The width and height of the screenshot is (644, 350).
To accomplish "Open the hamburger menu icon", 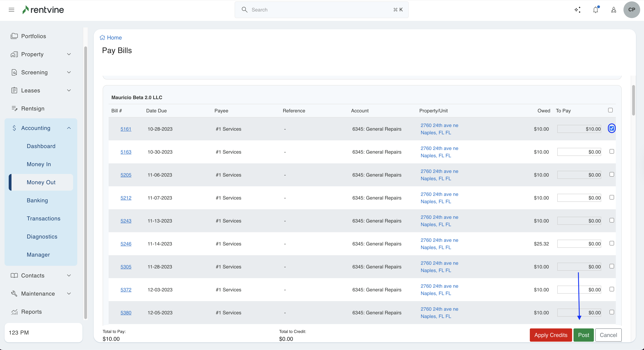I will pos(11,10).
